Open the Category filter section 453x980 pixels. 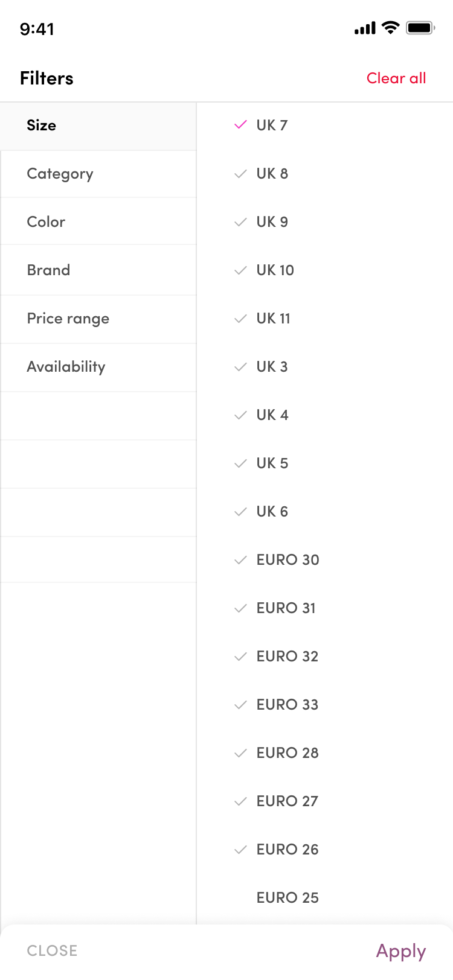[x=60, y=174]
